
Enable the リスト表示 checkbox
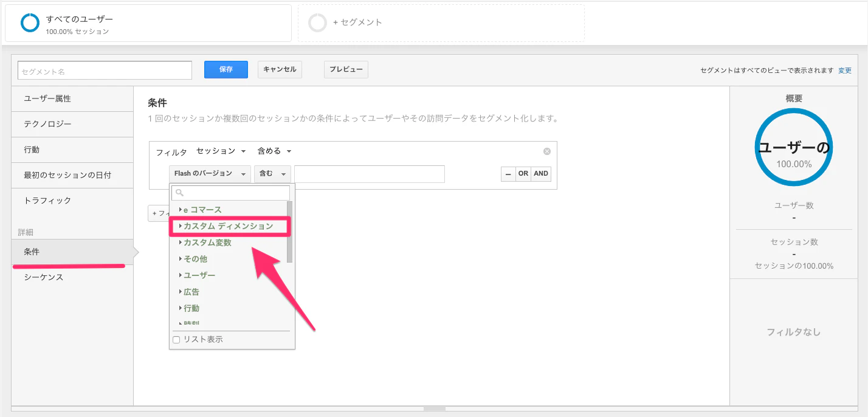[x=176, y=340]
